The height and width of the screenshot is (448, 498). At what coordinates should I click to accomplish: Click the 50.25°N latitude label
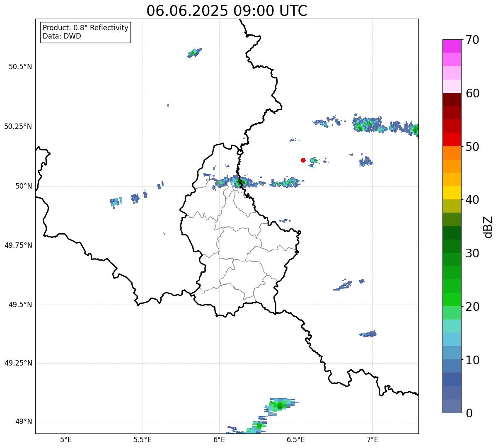(x=18, y=126)
